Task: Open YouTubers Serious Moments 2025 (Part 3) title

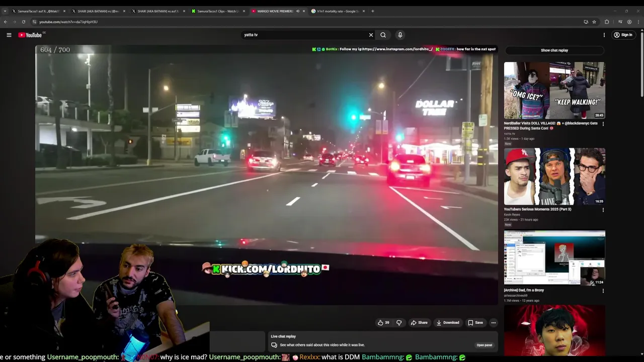Action: point(537,209)
